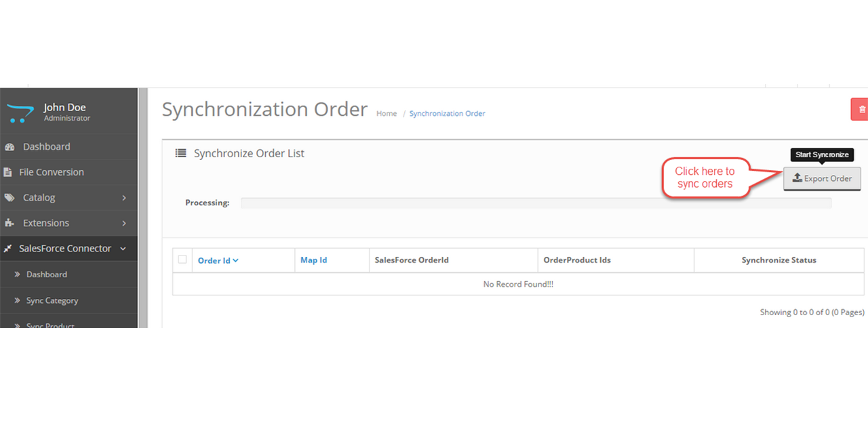Toggle the select-all checkbox in table header
Image resolution: width=868 pixels, height=427 pixels.
pyautogui.click(x=182, y=260)
